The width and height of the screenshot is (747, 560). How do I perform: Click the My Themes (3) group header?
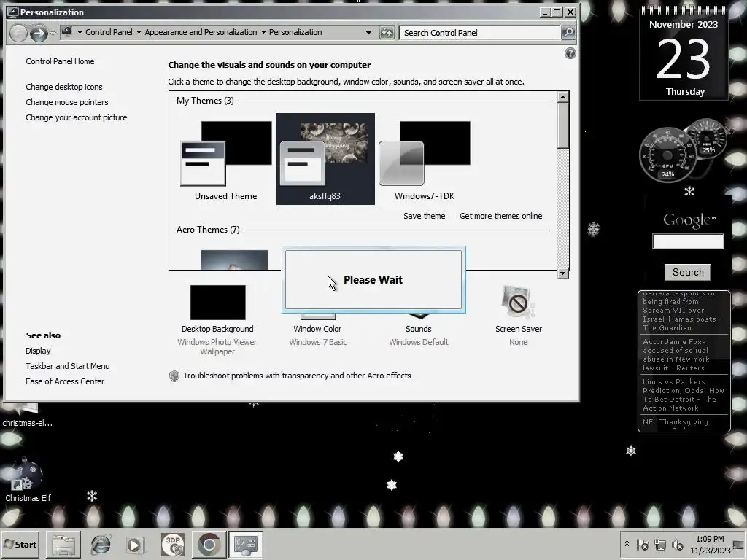point(205,101)
